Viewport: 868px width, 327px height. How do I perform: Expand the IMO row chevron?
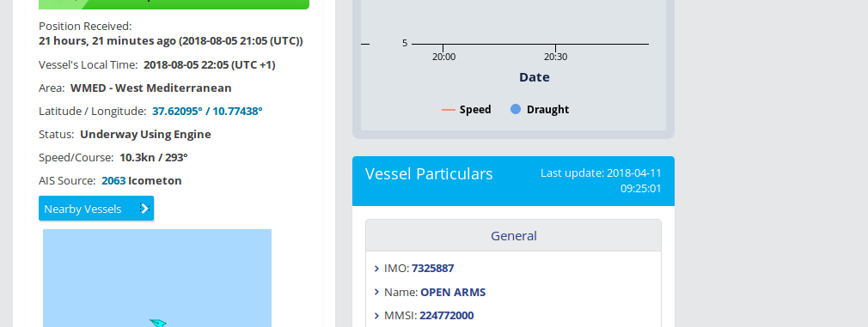pos(377,269)
